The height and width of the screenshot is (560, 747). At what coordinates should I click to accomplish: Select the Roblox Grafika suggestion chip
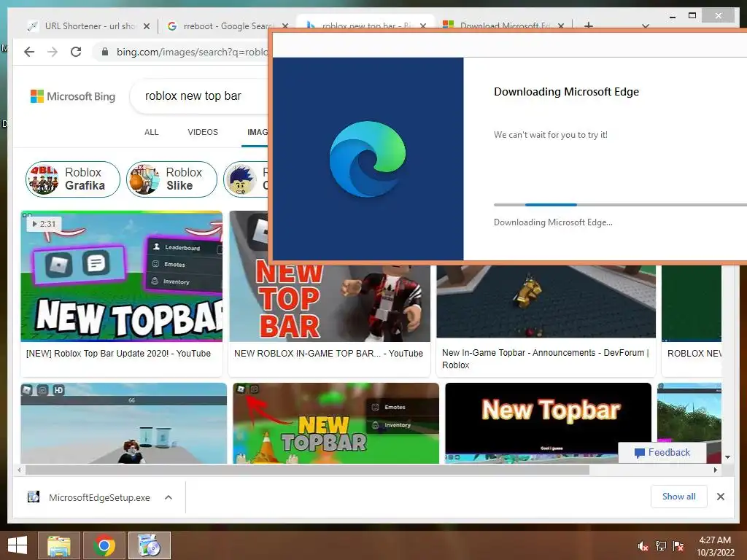coord(73,179)
